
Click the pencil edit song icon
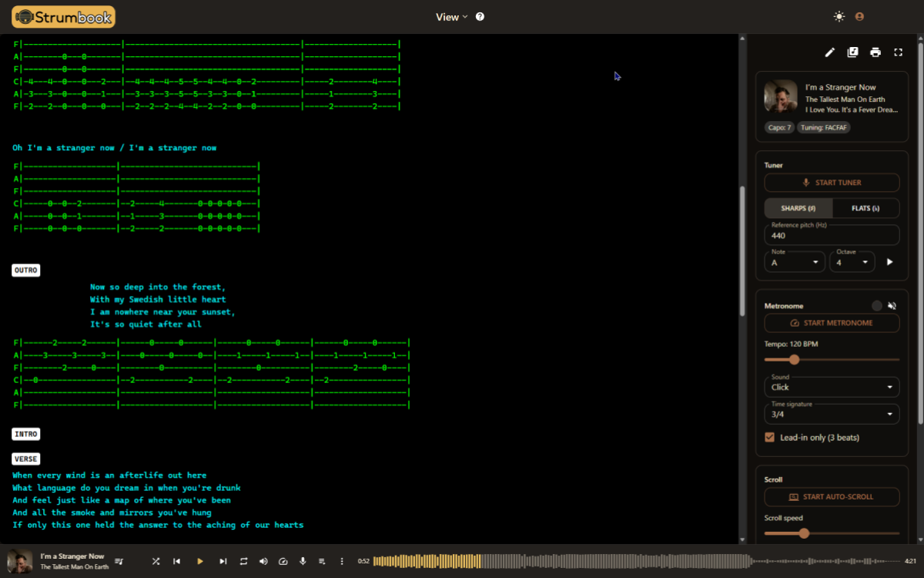(x=830, y=52)
